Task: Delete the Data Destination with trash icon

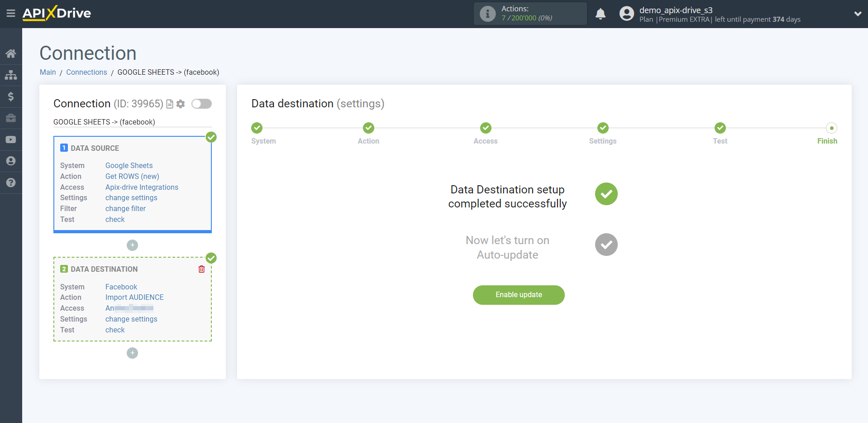Action: click(201, 269)
